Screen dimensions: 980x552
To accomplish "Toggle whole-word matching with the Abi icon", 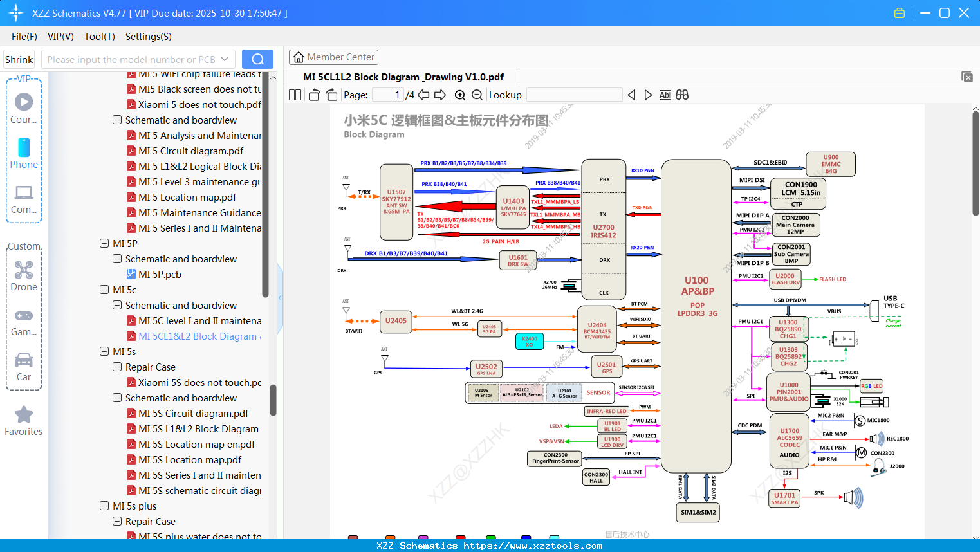I will 665,95.
